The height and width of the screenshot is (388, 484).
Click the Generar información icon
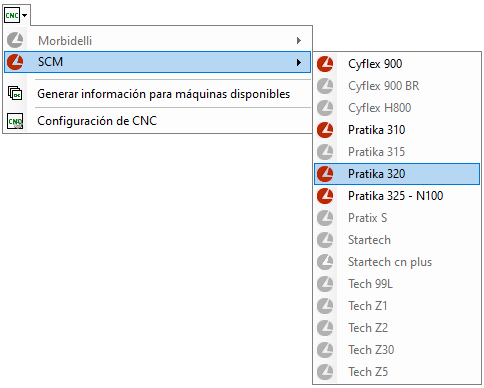pyautogui.click(x=15, y=93)
